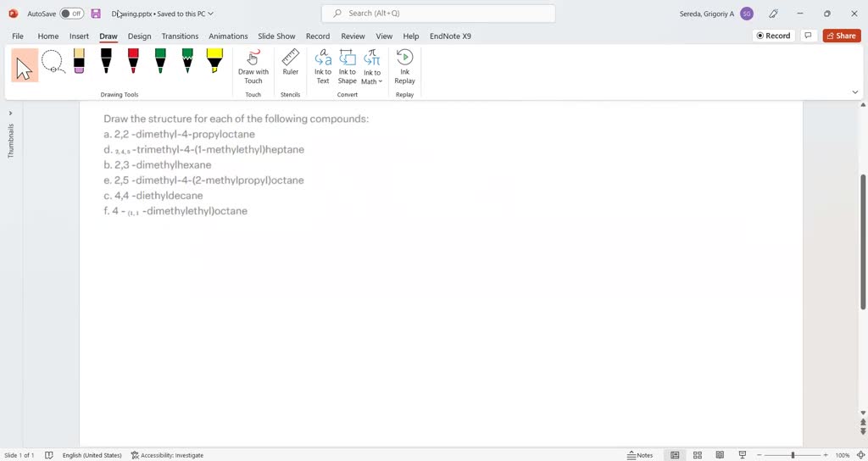
Task: Switch to Normal view
Action: [x=675, y=455]
